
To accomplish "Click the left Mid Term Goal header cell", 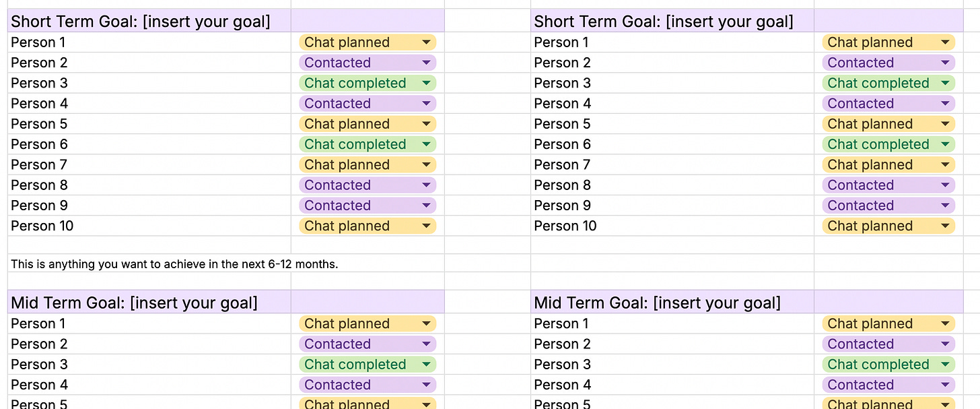I will [135, 303].
